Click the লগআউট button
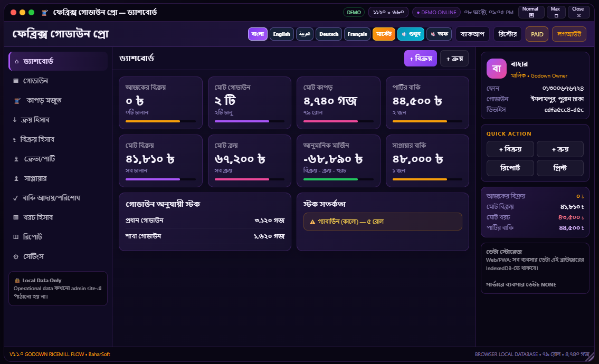 click(x=569, y=34)
